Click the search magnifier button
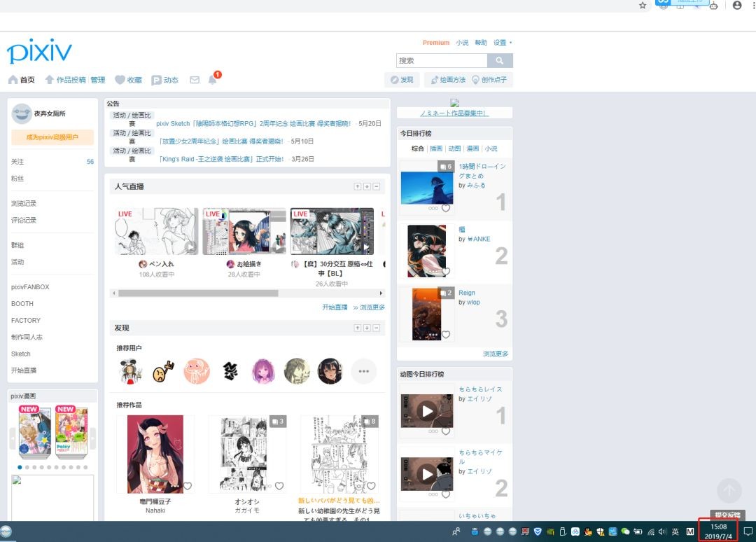The width and height of the screenshot is (756, 542). [500, 61]
